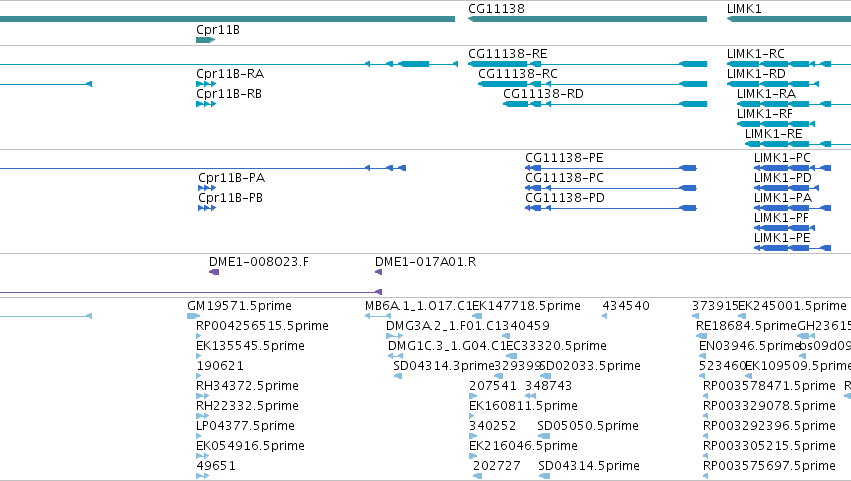This screenshot has height=481, width=851.
Task: Click EST GM19571.5prime
Action: point(239,306)
